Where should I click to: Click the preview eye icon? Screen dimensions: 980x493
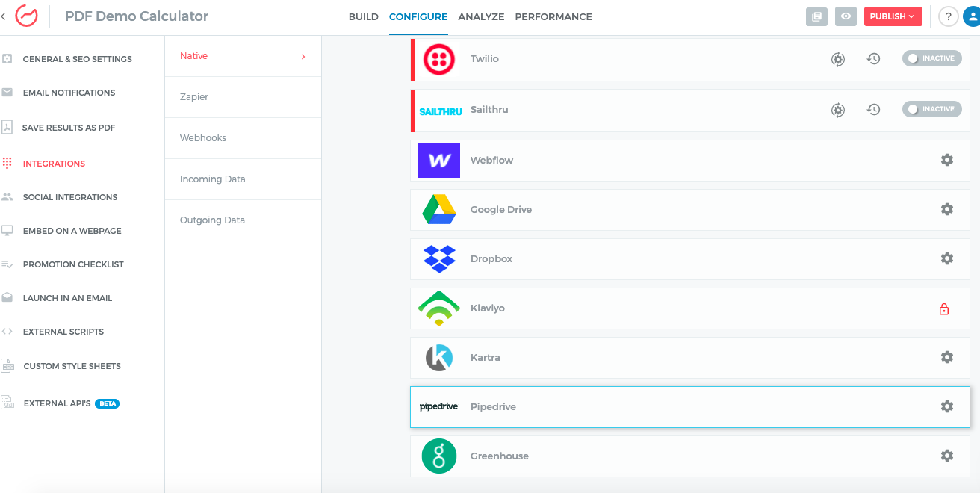(x=846, y=16)
